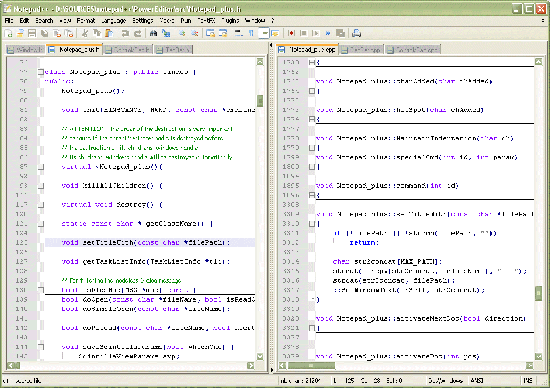
Task: Click the Zoom In toolbar icon
Action: click(x=182, y=33)
